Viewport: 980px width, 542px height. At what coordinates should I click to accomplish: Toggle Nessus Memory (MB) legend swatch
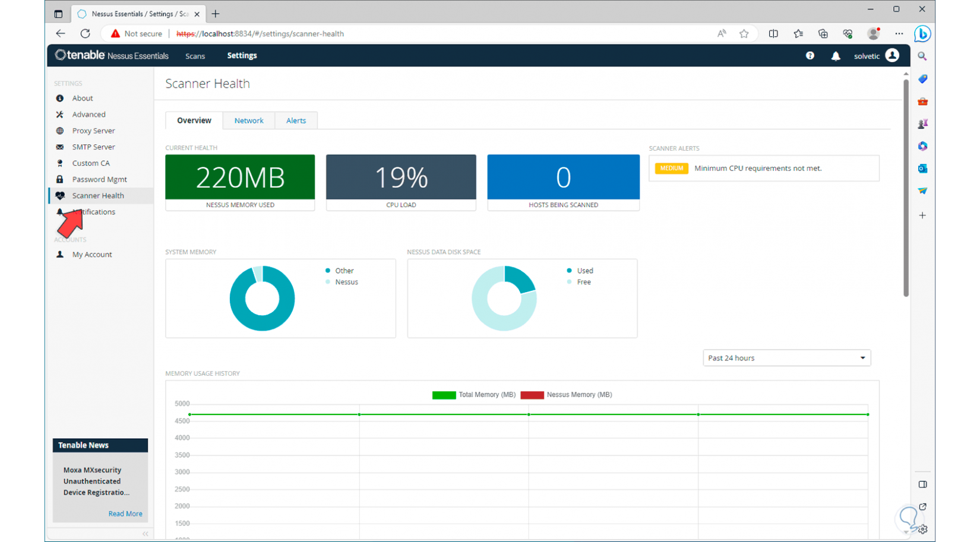coord(532,395)
